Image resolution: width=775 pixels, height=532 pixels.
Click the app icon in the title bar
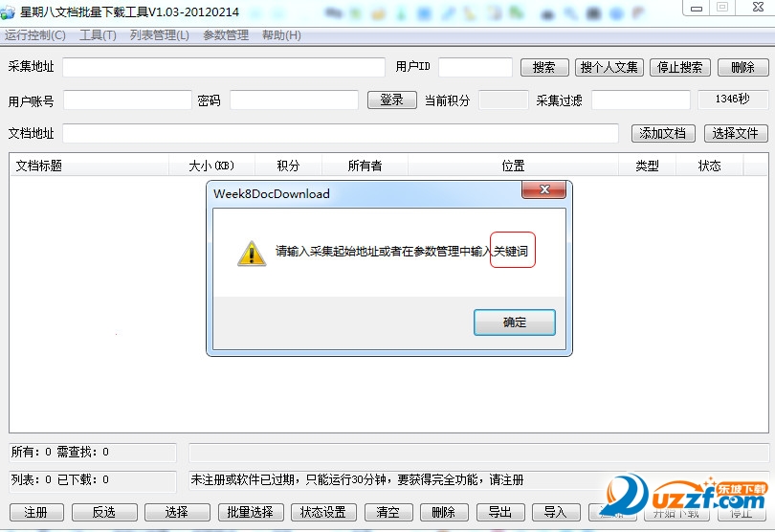[8, 11]
